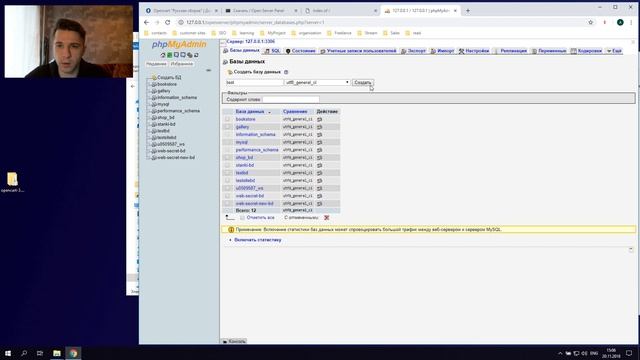Check the stanki-bd row checkbox
Screen dimensions: 640x360
click(227, 165)
